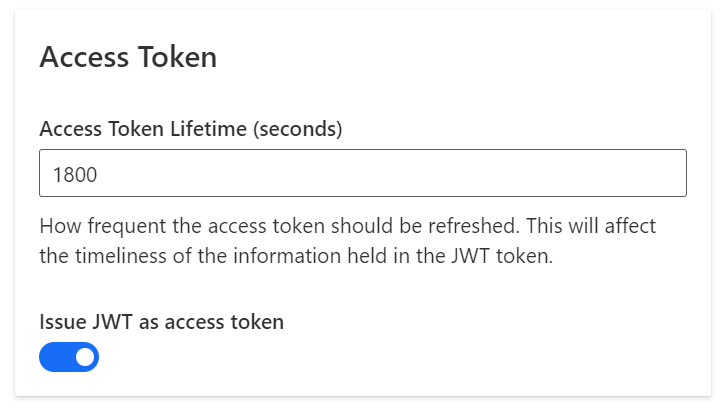Screen dimensions: 727x412
Task: Click the "(seconds)" text in the field label
Action: click(x=298, y=128)
